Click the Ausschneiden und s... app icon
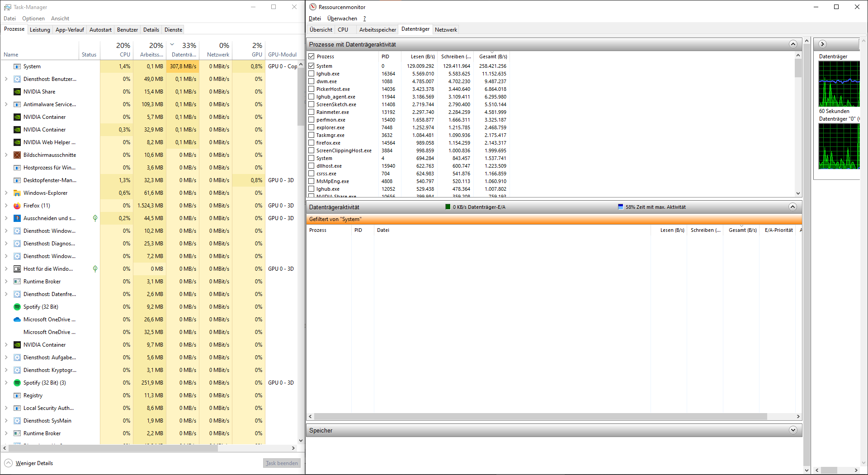This screenshot has width=868, height=475. tap(17, 218)
